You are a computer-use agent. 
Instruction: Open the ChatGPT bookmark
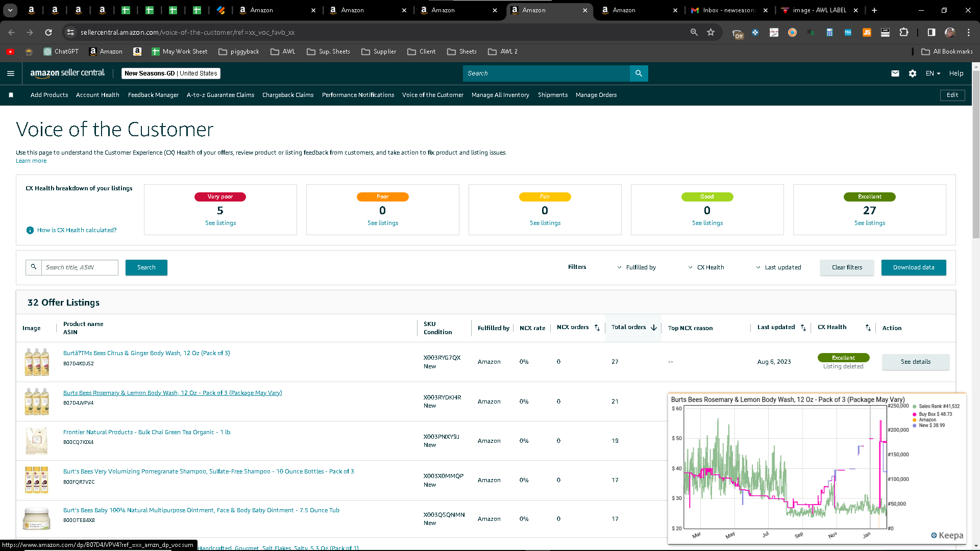point(61,52)
